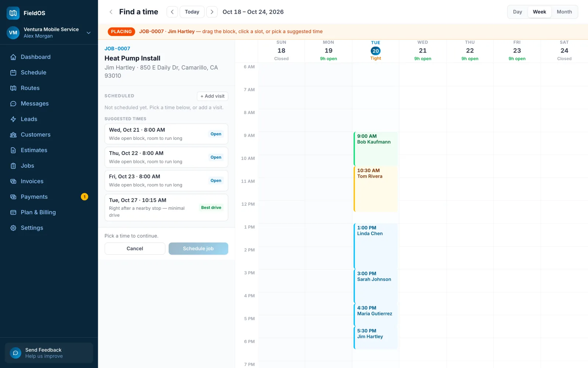
Task: Click the back arrow beside Find a time
Action: click(111, 12)
